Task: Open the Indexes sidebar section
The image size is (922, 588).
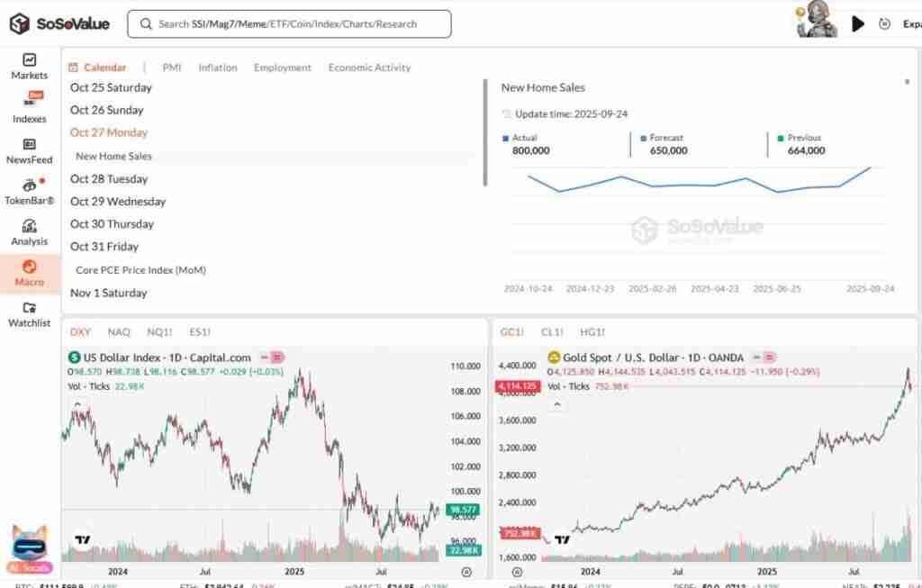Action: pos(29,107)
